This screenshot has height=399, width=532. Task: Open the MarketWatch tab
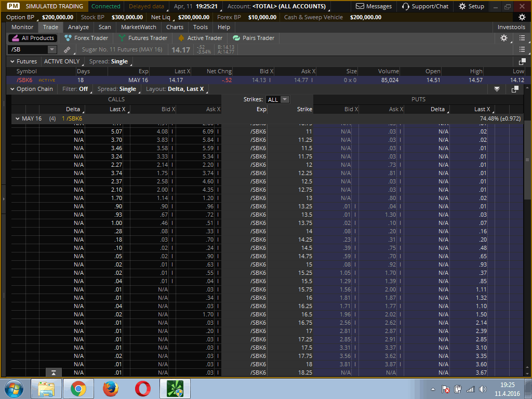coord(139,27)
